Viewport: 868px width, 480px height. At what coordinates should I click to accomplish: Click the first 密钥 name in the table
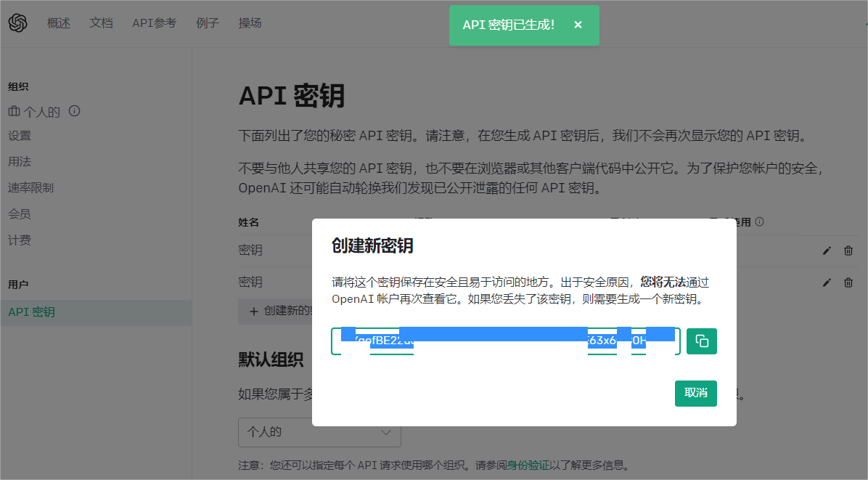tap(250, 251)
